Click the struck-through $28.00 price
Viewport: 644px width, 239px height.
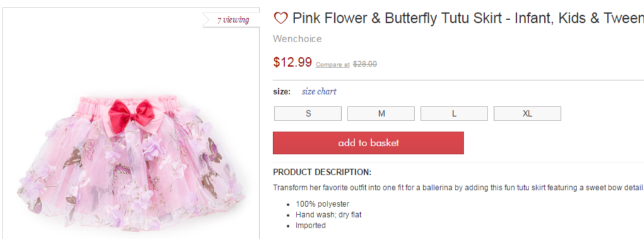[365, 64]
